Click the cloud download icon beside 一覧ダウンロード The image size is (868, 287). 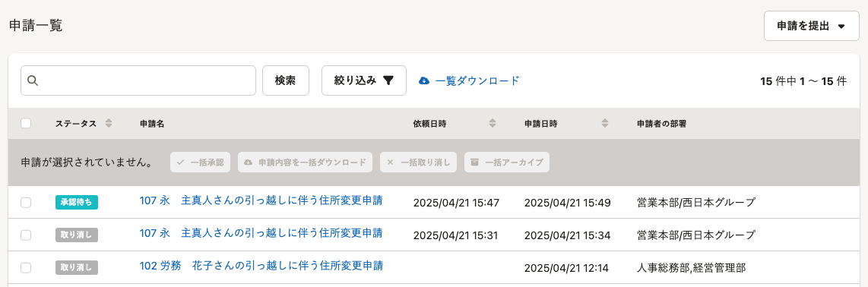(x=424, y=80)
